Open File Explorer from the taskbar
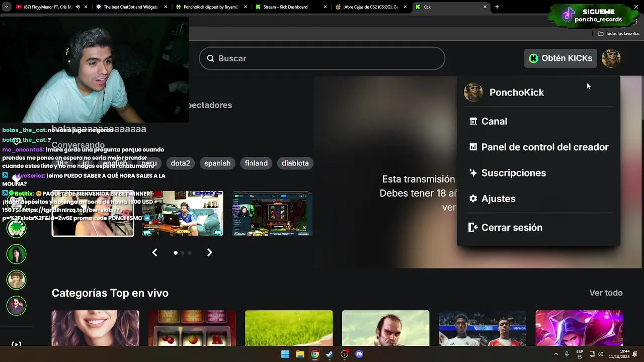 [x=300, y=354]
